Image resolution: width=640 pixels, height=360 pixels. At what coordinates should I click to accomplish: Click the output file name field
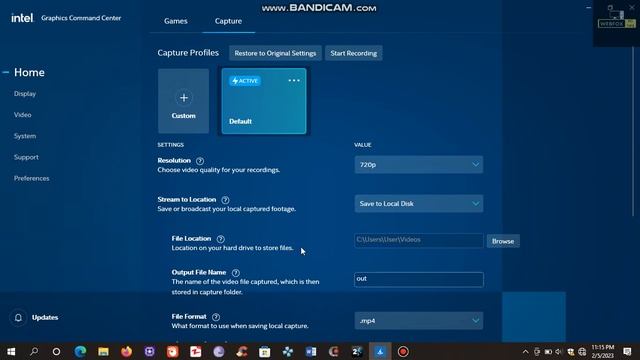(419, 280)
